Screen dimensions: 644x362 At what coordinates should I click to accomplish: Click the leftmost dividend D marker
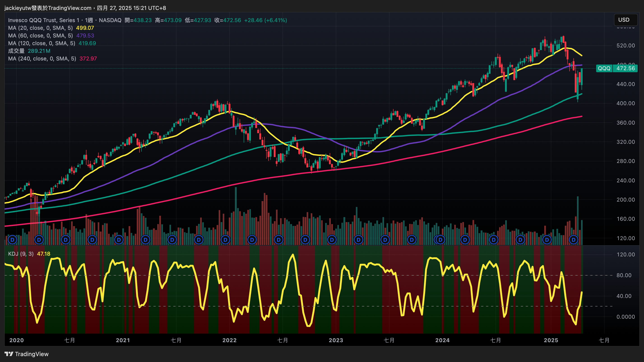(x=12, y=240)
